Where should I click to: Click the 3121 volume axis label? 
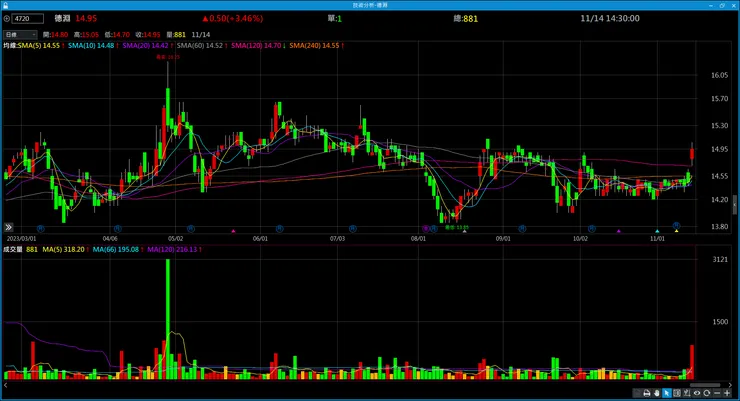(720, 259)
